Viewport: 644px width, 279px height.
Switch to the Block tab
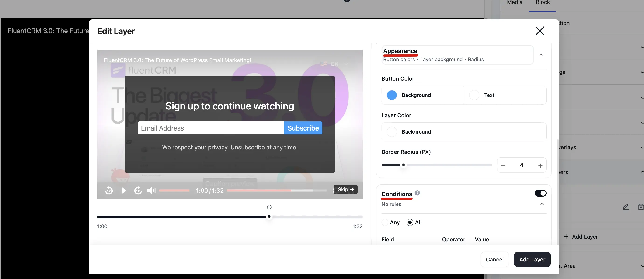[543, 3]
